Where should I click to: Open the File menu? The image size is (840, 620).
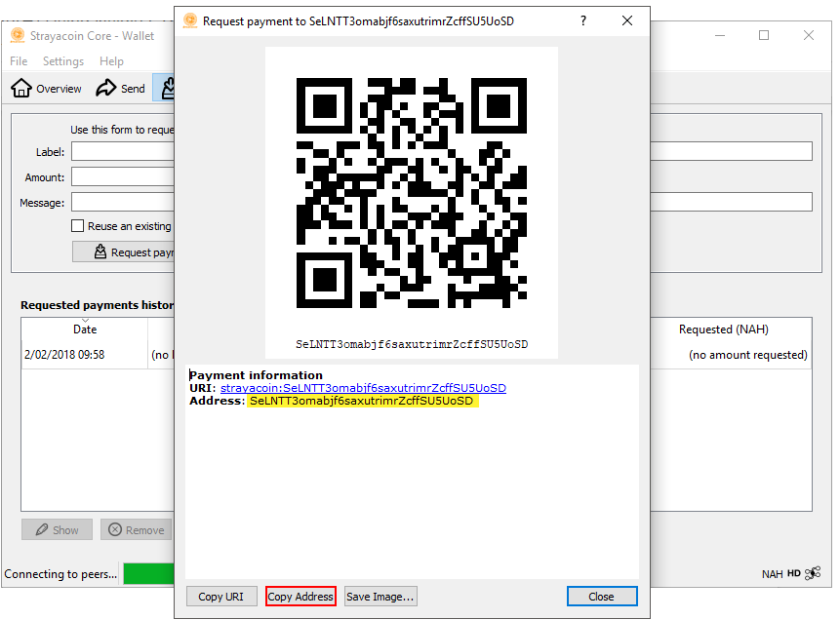[x=19, y=61]
